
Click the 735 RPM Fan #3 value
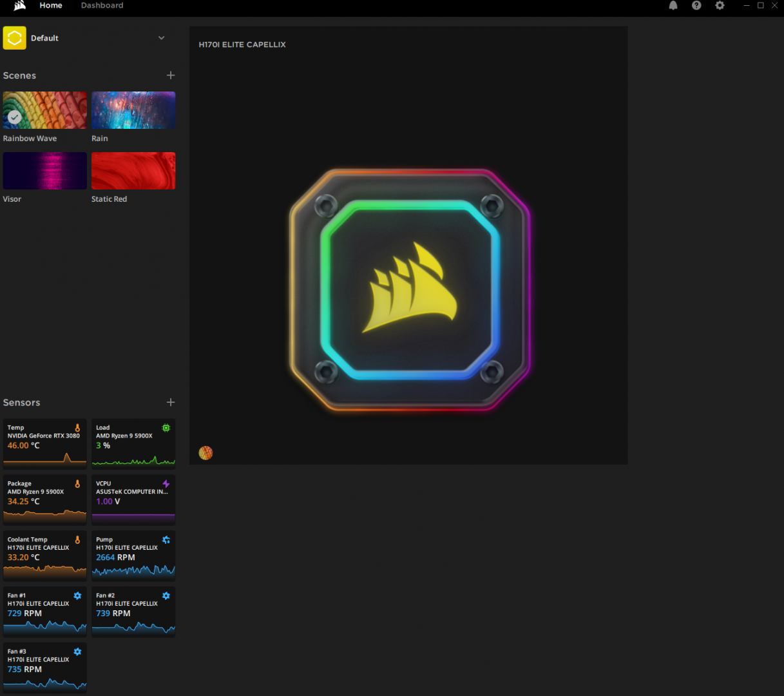coord(24,670)
